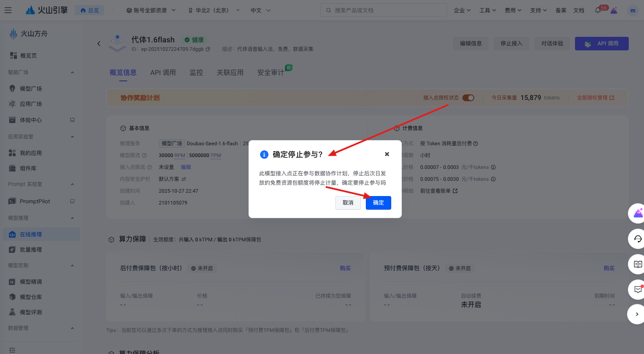Click the purple mountain icon in header
Screen dimensions: 644x354
[x=614, y=11]
